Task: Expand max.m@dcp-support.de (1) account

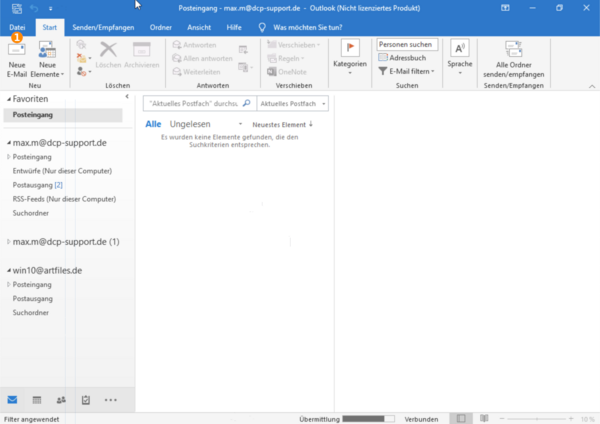Action: (8, 242)
